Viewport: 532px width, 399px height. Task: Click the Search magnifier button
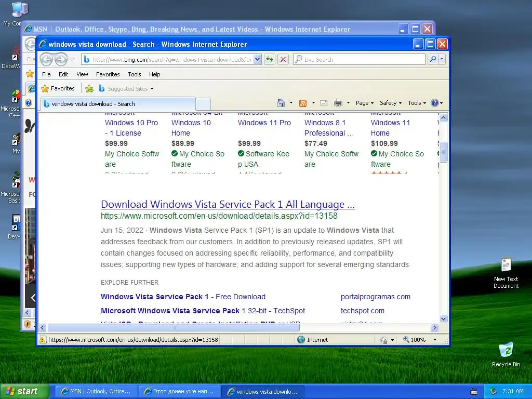[433, 59]
